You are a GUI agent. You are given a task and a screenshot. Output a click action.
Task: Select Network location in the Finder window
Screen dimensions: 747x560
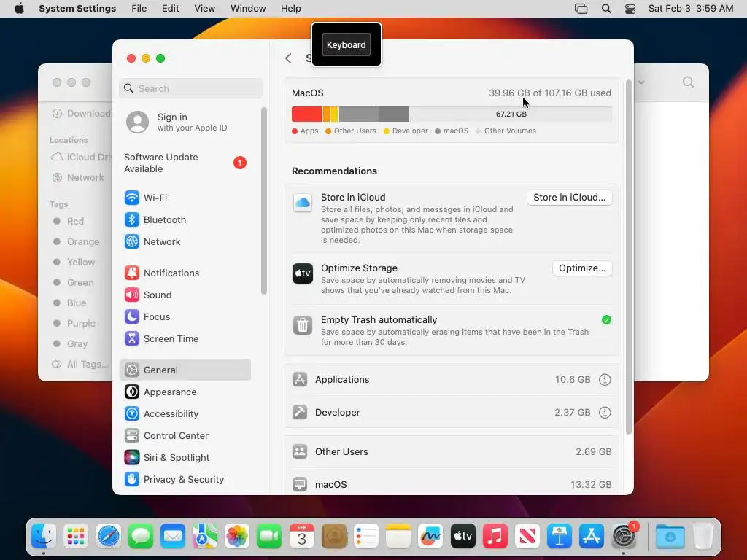click(x=79, y=178)
